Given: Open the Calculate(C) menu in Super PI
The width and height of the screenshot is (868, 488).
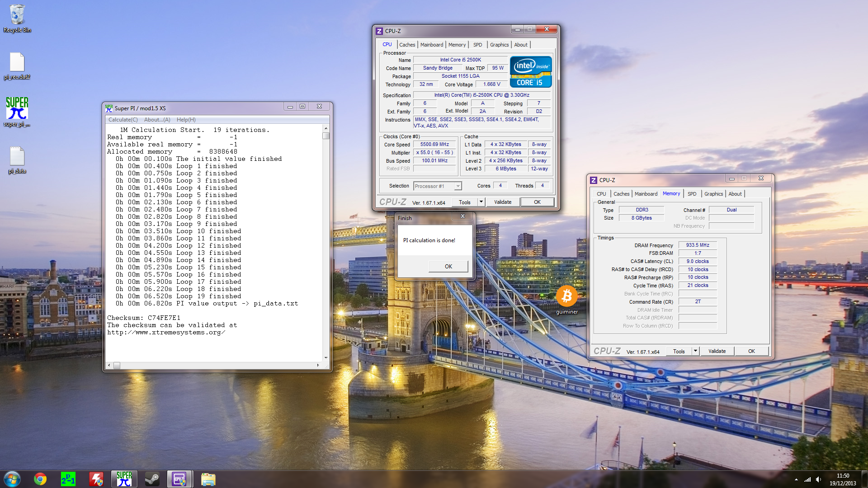Looking at the screenshot, I should click(123, 120).
